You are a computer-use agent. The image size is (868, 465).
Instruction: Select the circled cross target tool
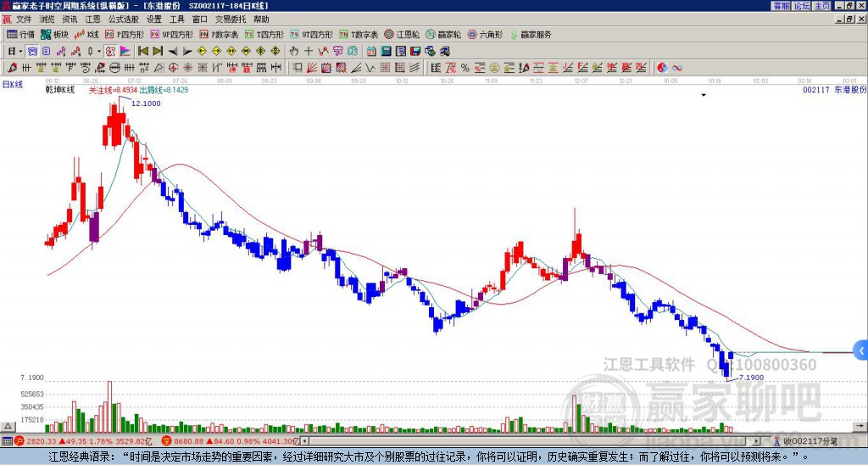tap(173, 68)
